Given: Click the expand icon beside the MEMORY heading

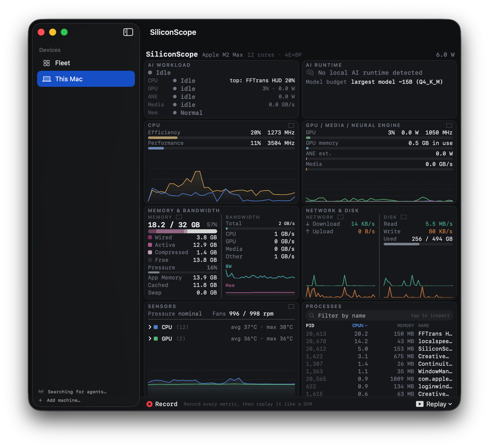Looking at the screenshot, I should 179,217.
